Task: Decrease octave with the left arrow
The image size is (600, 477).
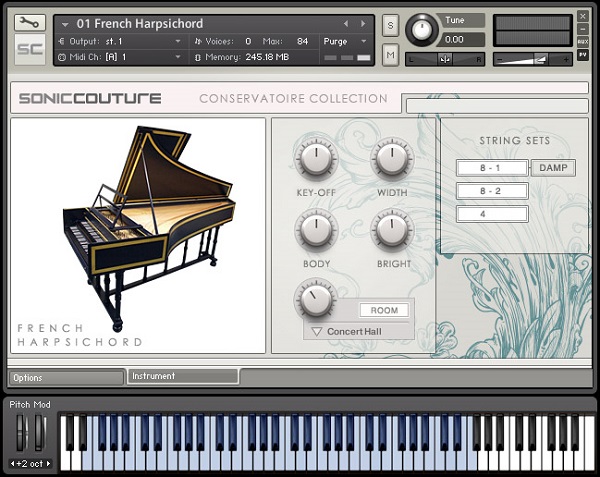Action: (x=13, y=463)
